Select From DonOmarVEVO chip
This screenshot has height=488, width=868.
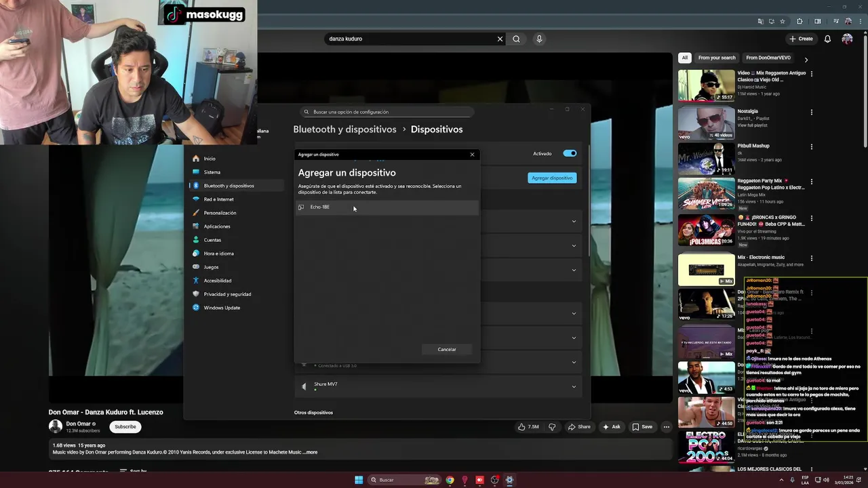768,58
